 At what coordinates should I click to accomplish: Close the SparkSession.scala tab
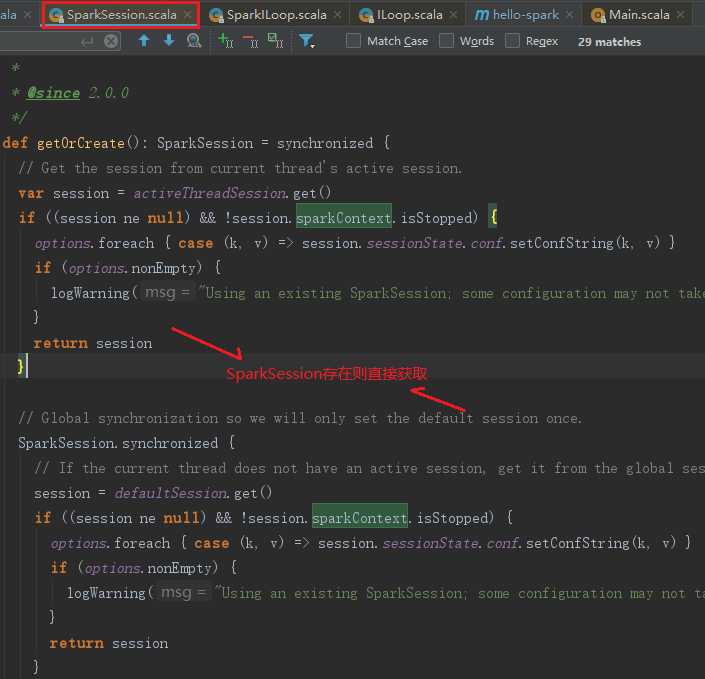click(x=188, y=15)
